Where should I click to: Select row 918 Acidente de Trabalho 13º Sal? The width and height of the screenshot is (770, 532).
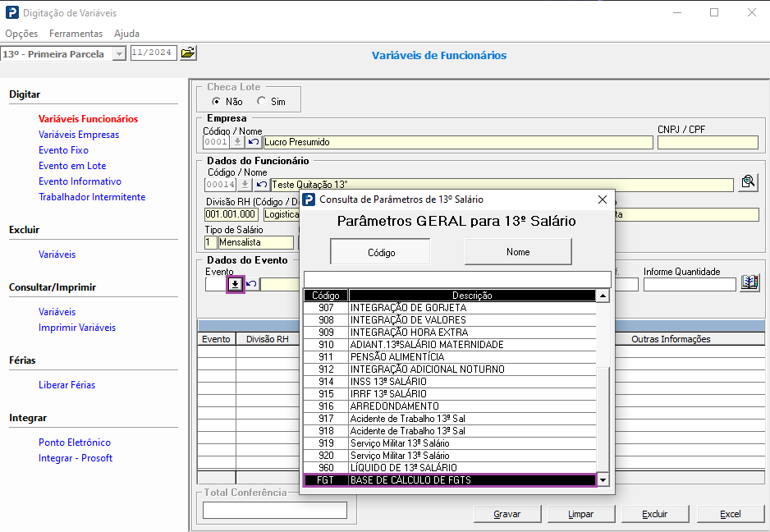(450, 431)
